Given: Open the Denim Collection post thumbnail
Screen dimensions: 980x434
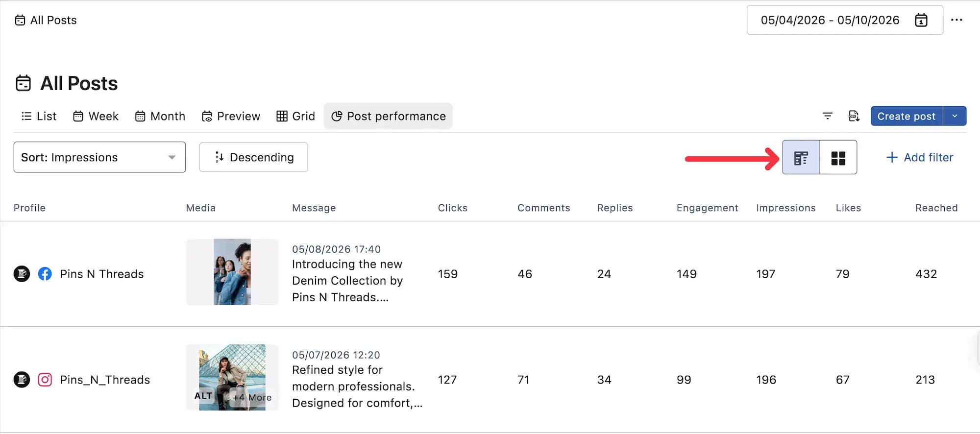Looking at the screenshot, I should [232, 272].
